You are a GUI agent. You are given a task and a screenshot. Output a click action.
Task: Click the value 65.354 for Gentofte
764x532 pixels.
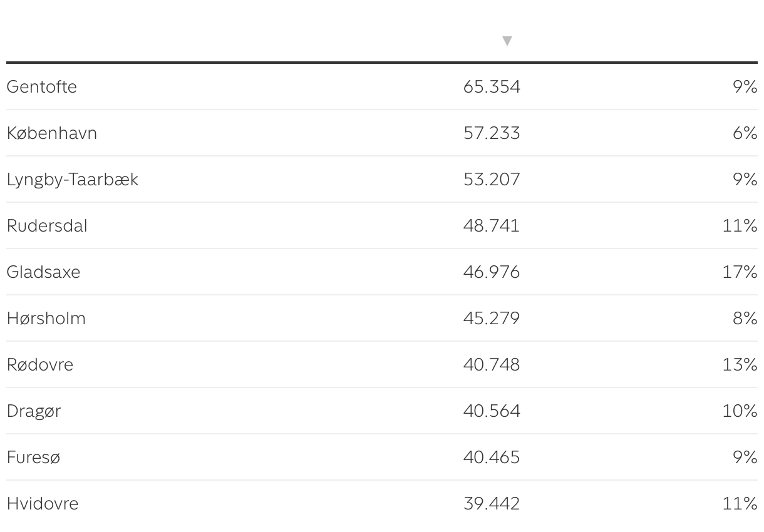point(492,86)
